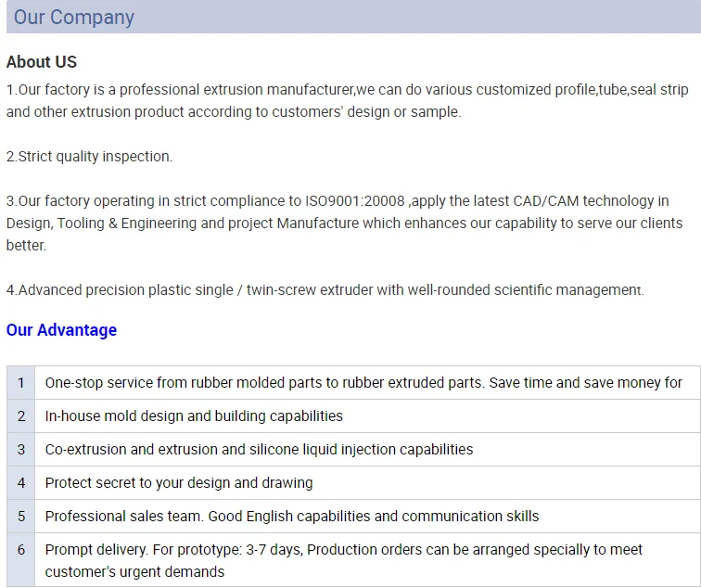701x588 pixels.
Task: Select the About US heading
Action: [x=42, y=62]
